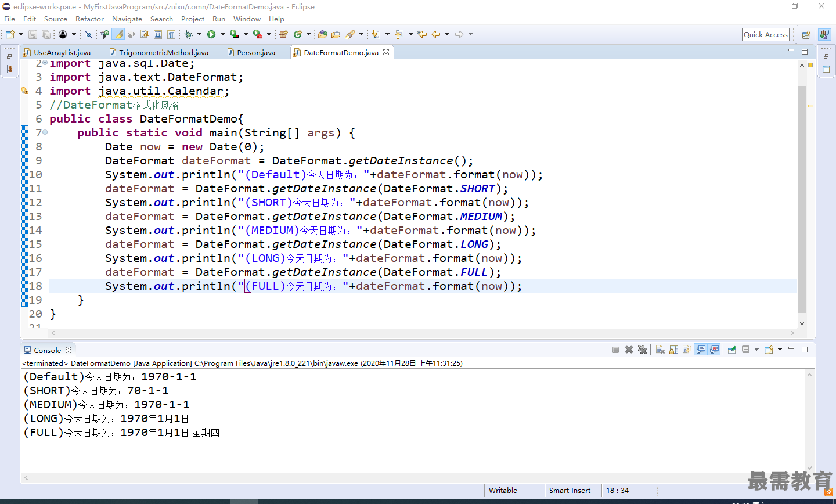Click the Back navigation arrow
This screenshot has height=504, width=836.
(436, 34)
